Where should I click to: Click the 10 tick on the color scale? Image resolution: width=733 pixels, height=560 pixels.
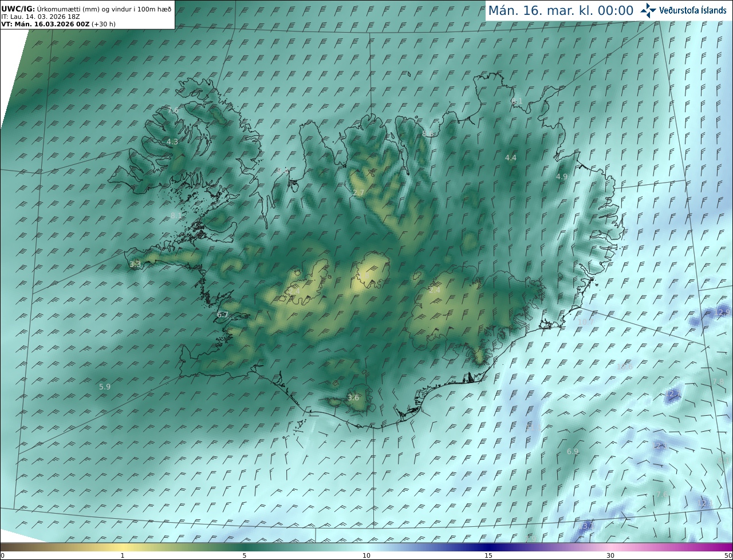pyautogui.click(x=366, y=555)
